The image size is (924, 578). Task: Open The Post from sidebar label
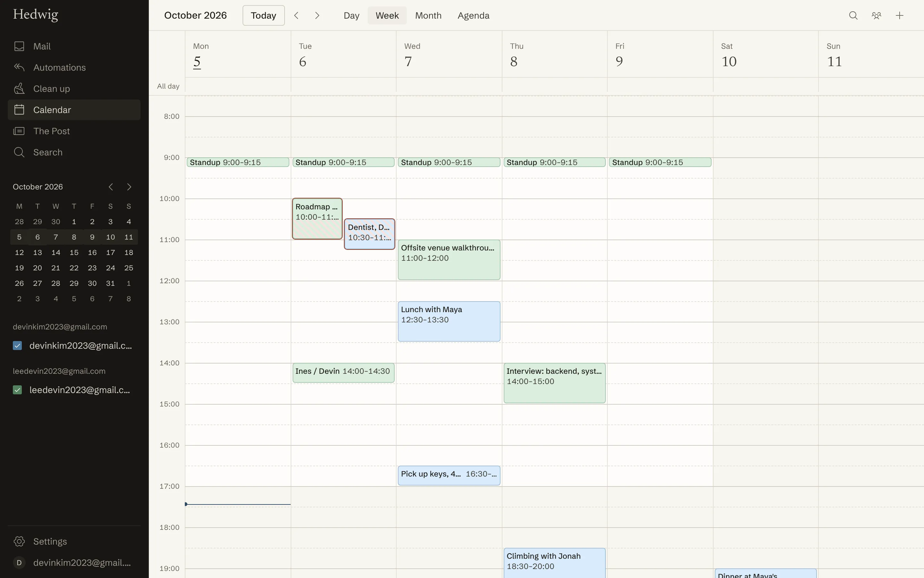tap(52, 131)
